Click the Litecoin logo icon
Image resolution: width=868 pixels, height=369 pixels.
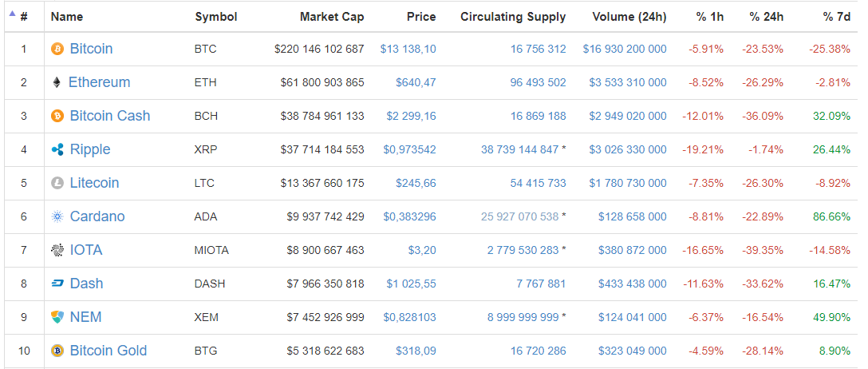point(57,183)
